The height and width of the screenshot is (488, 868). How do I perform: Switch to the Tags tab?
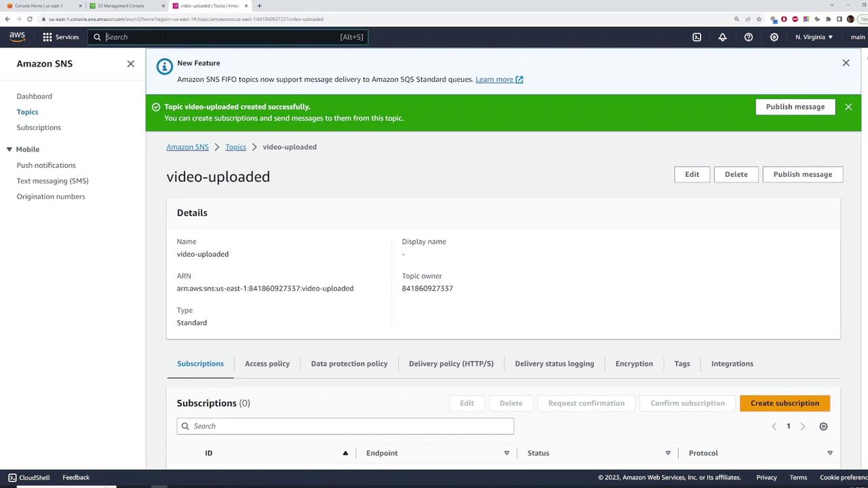tap(682, 364)
